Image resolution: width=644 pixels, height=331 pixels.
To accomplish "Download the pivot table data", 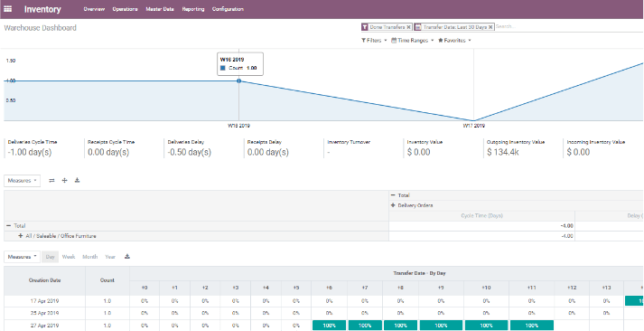I will (x=77, y=181).
